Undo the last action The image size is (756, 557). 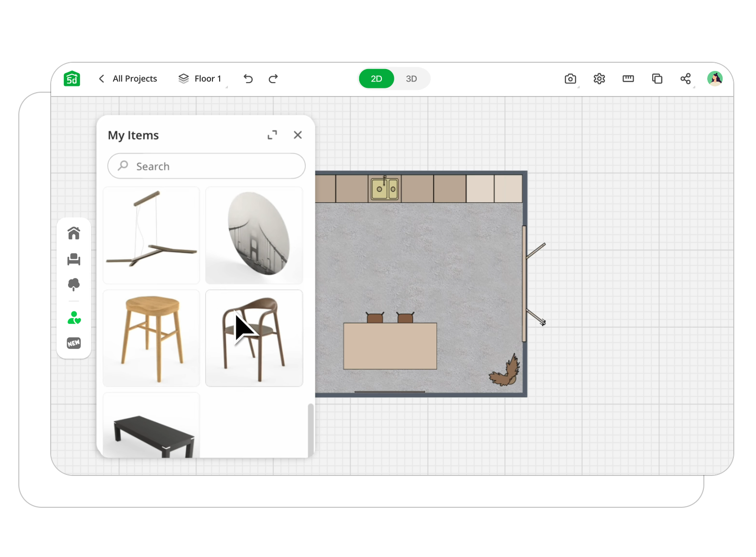[x=248, y=79]
